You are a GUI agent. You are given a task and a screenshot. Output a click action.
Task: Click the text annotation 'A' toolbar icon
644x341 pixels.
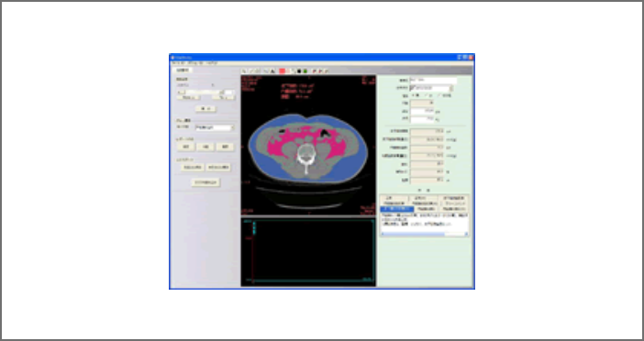coord(272,71)
